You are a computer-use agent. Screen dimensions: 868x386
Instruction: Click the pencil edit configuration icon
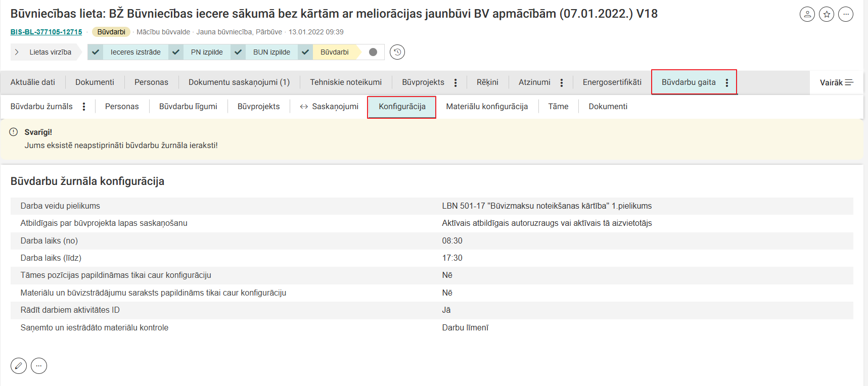pyautogui.click(x=19, y=366)
